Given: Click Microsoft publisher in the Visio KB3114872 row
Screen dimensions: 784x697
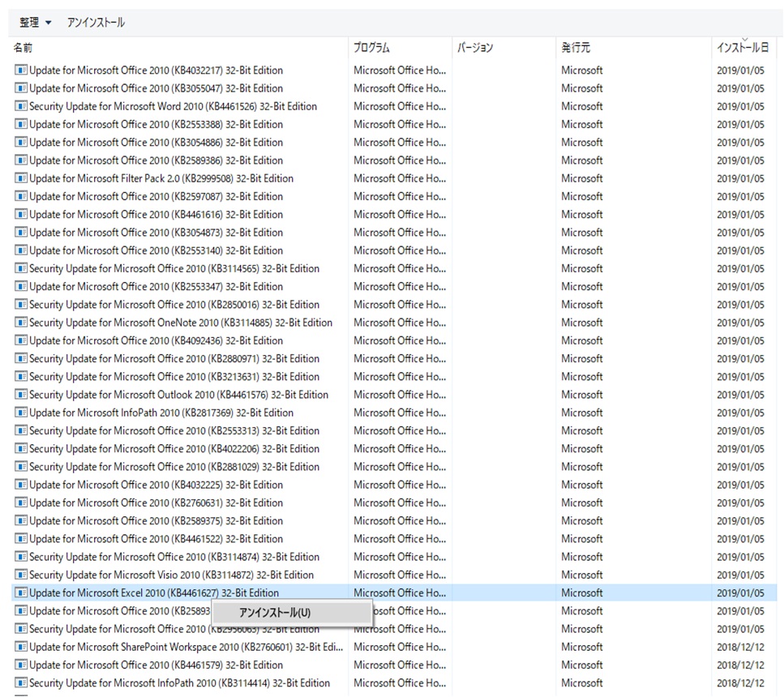Looking at the screenshot, I should click(x=582, y=575).
